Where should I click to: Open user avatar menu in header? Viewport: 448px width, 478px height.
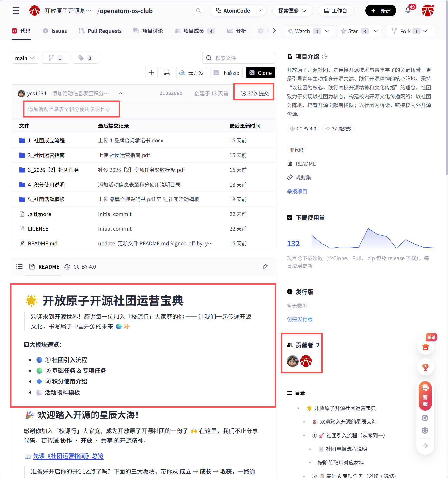428,11
